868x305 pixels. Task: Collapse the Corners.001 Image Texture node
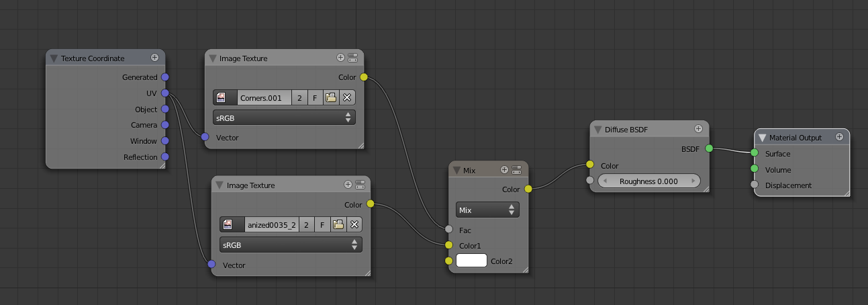click(x=213, y=58)
